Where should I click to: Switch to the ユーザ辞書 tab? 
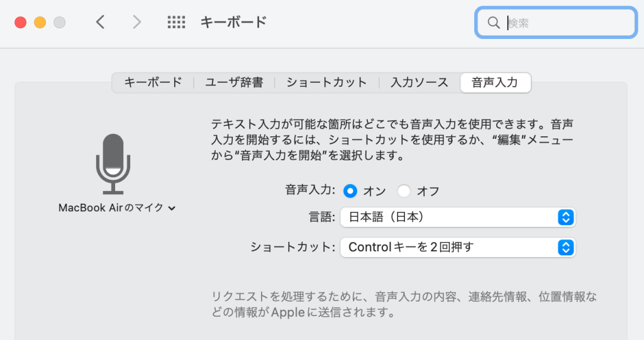pyautogui.click(x=234, y=82)
